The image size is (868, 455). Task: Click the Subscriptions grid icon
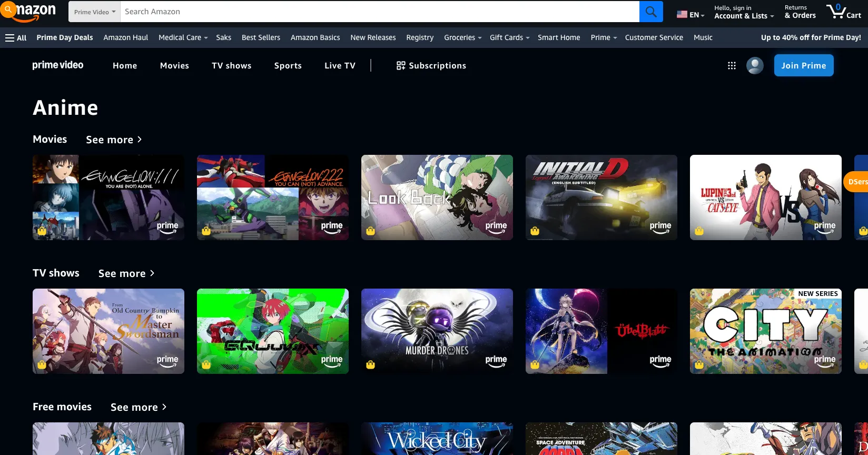pos(401,65)
